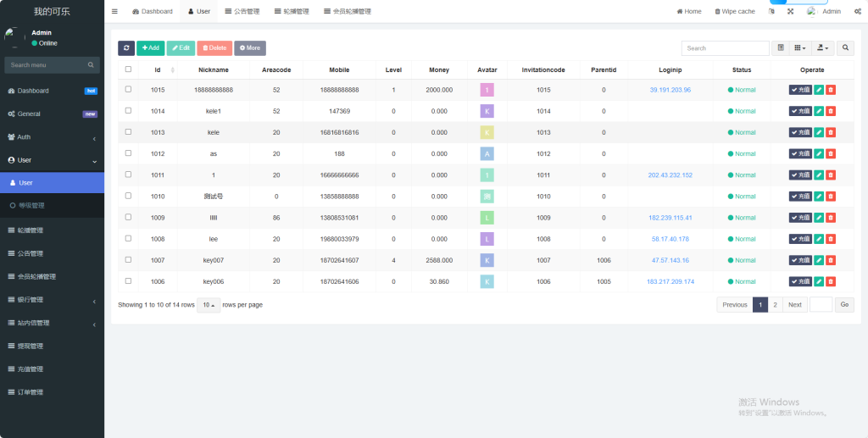Click the refresh table icon button
Image resolution: width=868 pixels, height=438 pixels.
(x=125, y=48)
